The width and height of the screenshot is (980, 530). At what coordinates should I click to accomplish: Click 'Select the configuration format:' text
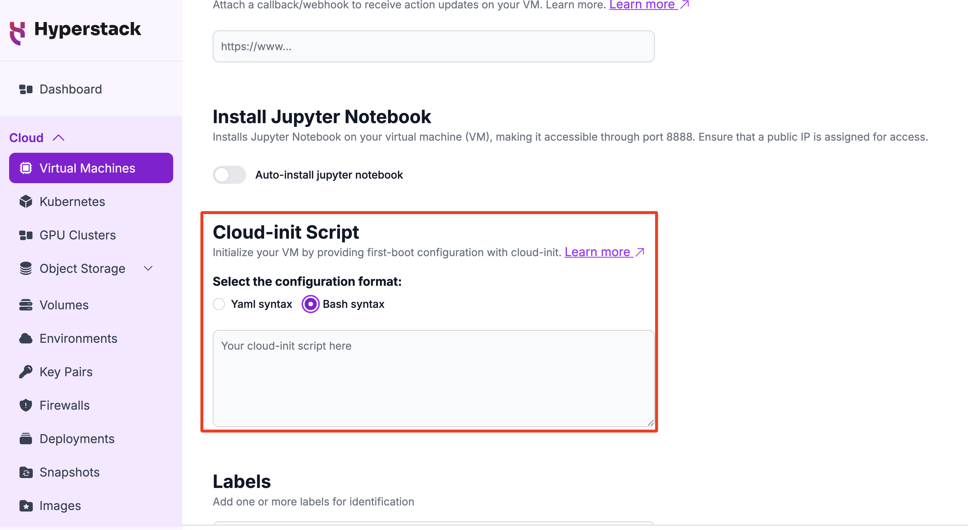click(x=307, y=281)
